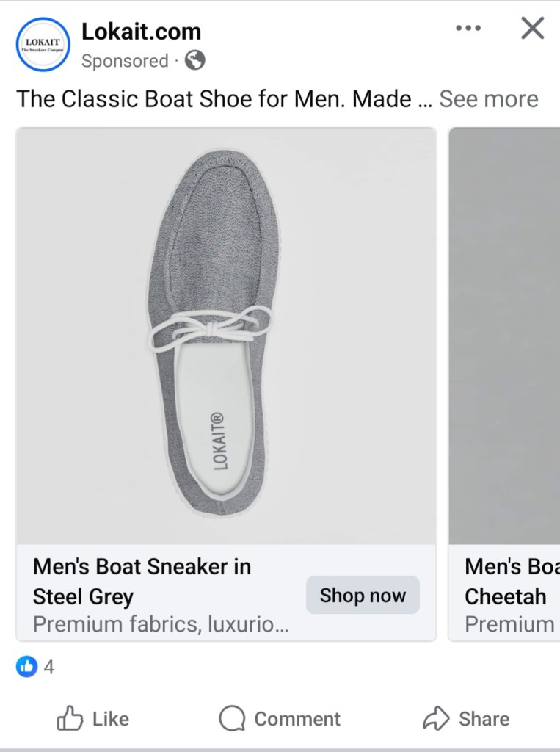Open the three-dot post options menu

tap(468, 29)
